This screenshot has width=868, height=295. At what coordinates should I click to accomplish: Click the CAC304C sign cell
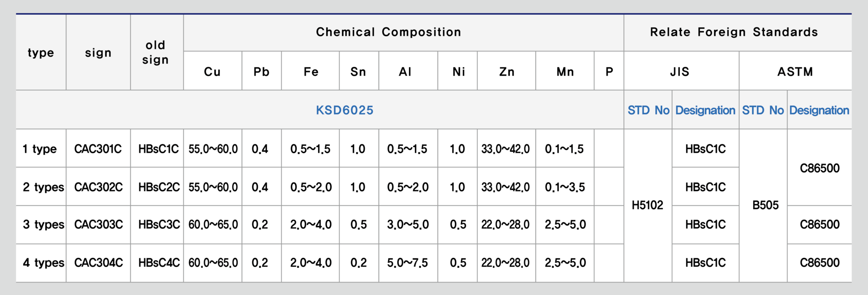tap(98, 263)
